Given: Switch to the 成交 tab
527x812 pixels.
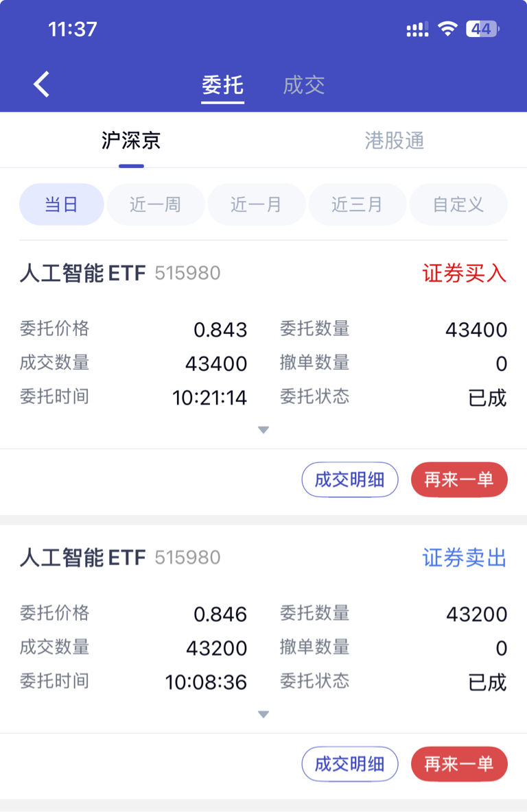Looking at the screenshot, I should point(304,85).
